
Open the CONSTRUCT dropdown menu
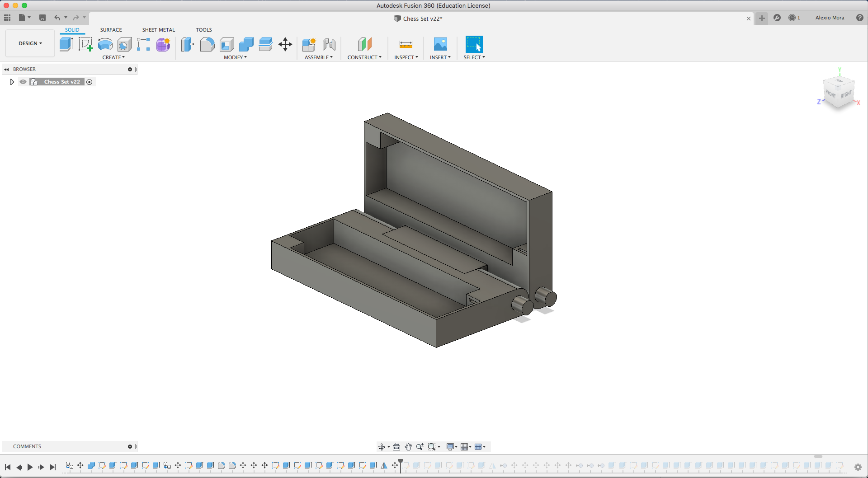364,57
